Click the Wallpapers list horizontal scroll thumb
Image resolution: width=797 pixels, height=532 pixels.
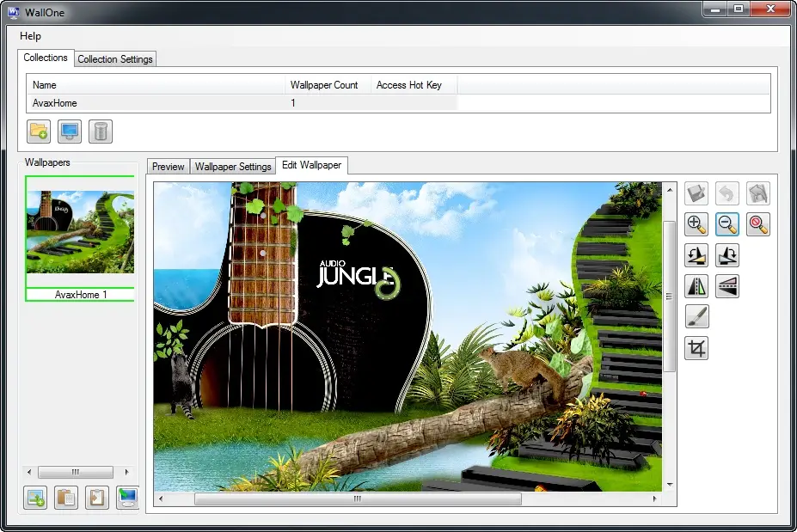76,472
